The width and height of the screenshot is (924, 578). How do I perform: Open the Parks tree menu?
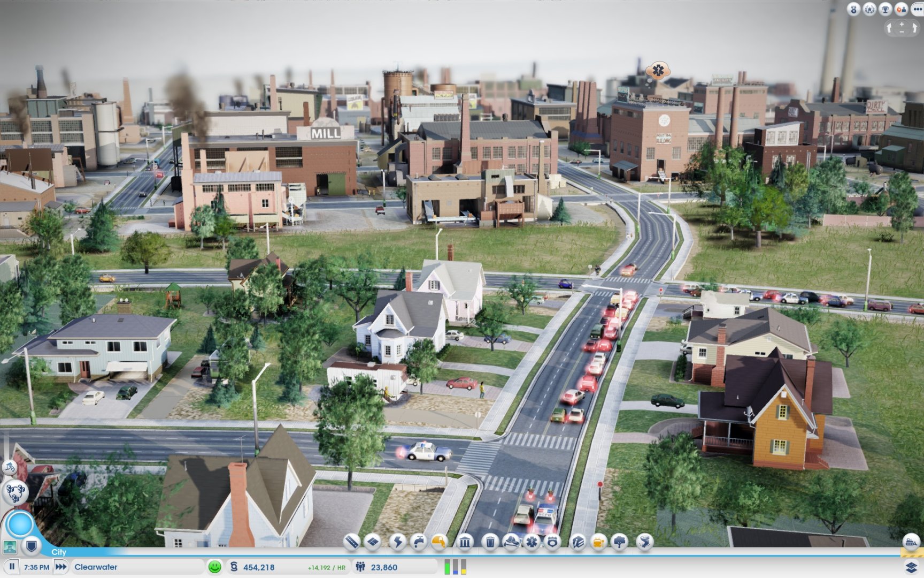pyautogui.click(x=619, y=542)
